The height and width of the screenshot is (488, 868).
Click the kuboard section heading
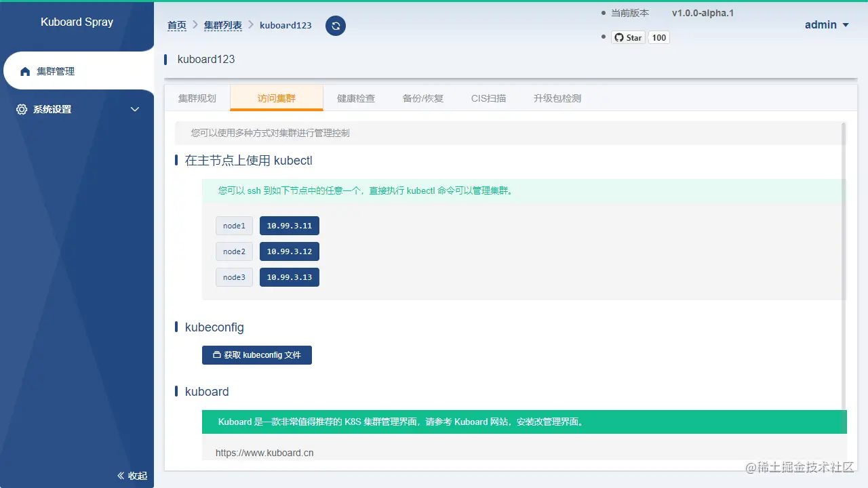[x=207, y=392]
